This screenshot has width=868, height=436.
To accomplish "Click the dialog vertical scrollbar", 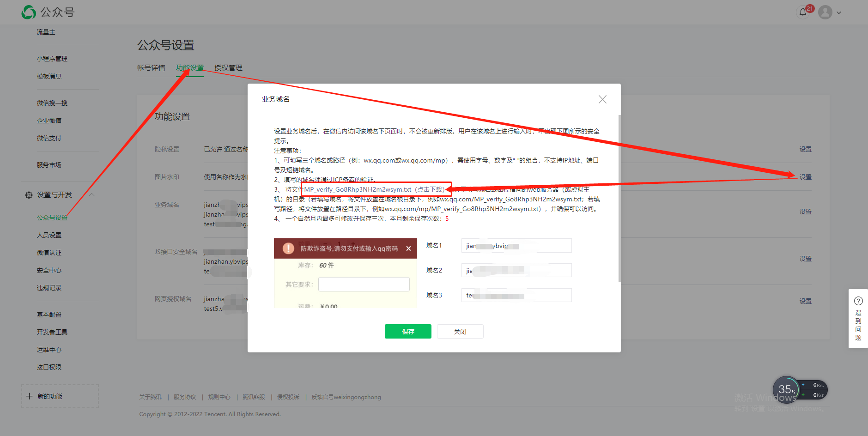I will pos(619,199).
